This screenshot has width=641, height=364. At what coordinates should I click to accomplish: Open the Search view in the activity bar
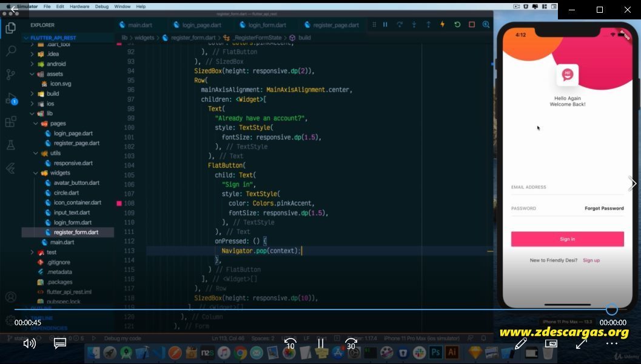(x=11, y=51)
